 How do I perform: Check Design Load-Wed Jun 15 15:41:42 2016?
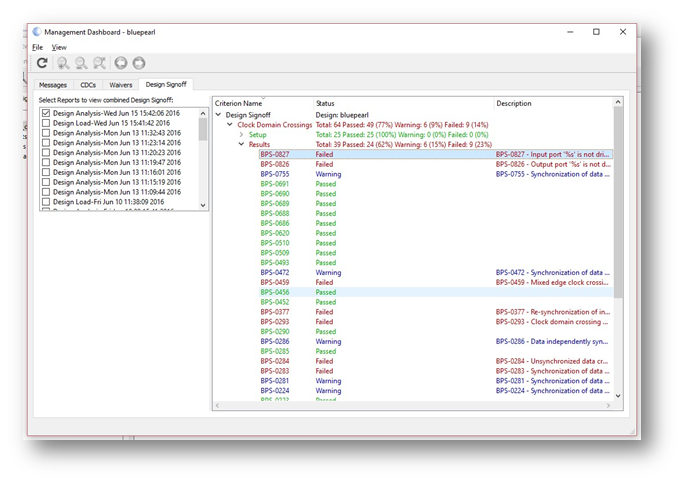[x=46, y=123]
